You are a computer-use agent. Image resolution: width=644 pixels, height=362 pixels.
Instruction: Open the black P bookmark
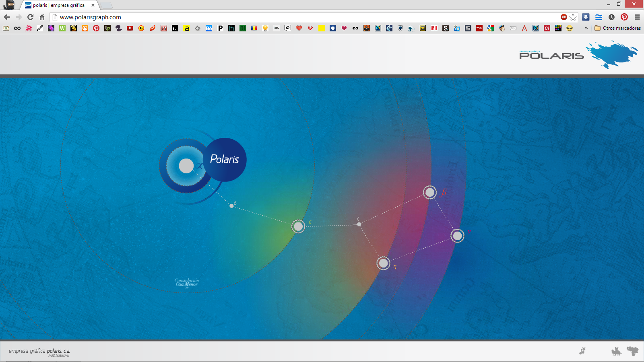(220, 28)
